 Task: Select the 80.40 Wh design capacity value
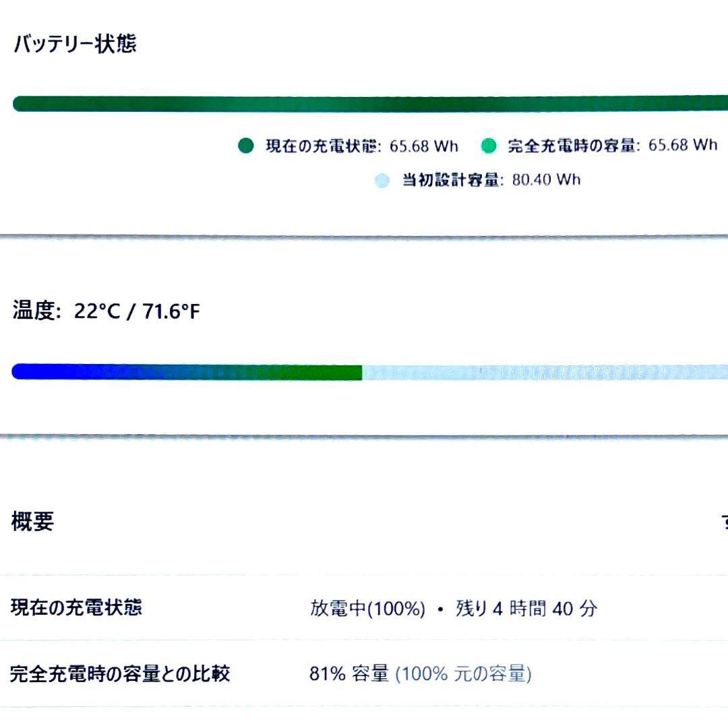[546, 180]
